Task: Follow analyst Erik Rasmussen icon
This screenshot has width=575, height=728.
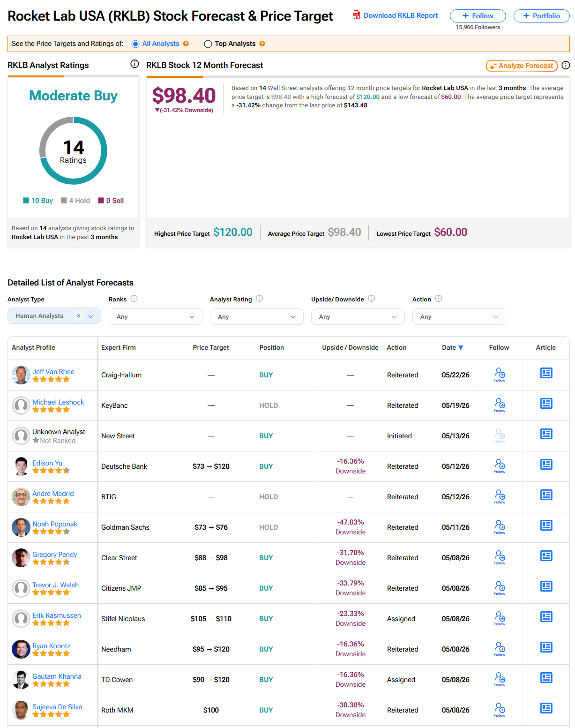Action: click(x=500, y=618)
